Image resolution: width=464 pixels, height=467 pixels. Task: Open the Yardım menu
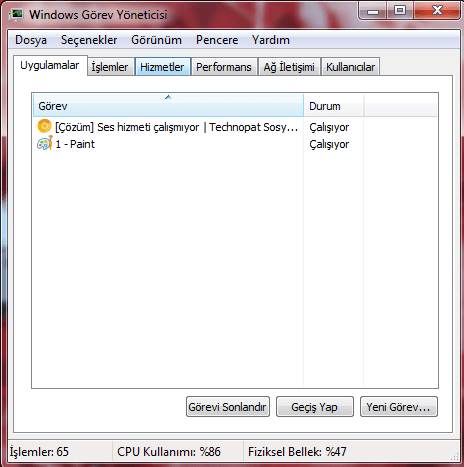pos(271,40)
